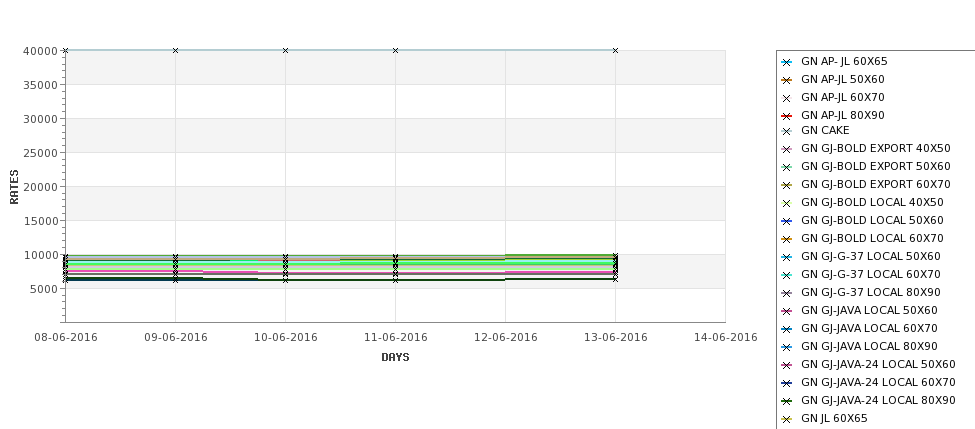Click the GN GJ-BOLD LOCAL 50X60 legend marker
Viewport: 975px width, 429px height.
786,221
